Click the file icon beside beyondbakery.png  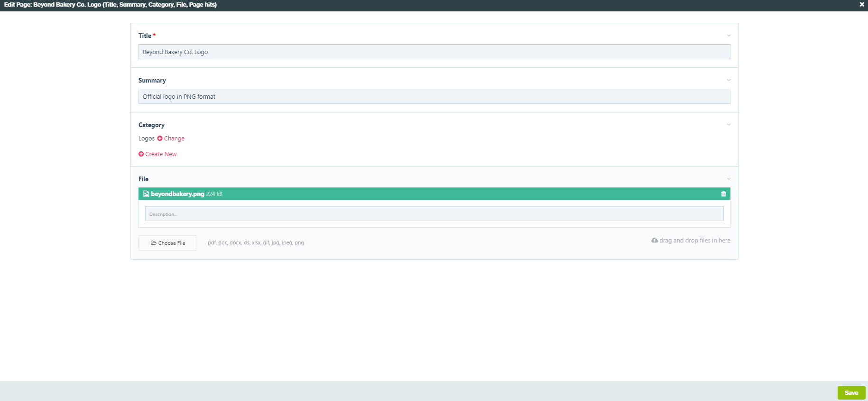pos(146,194)
